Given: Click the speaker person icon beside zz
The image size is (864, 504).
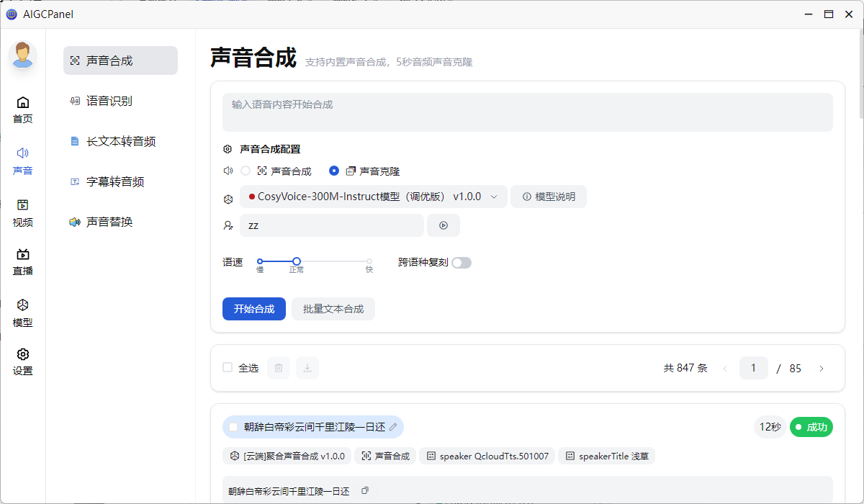Looking at the screenshot, I should (228, 225).
